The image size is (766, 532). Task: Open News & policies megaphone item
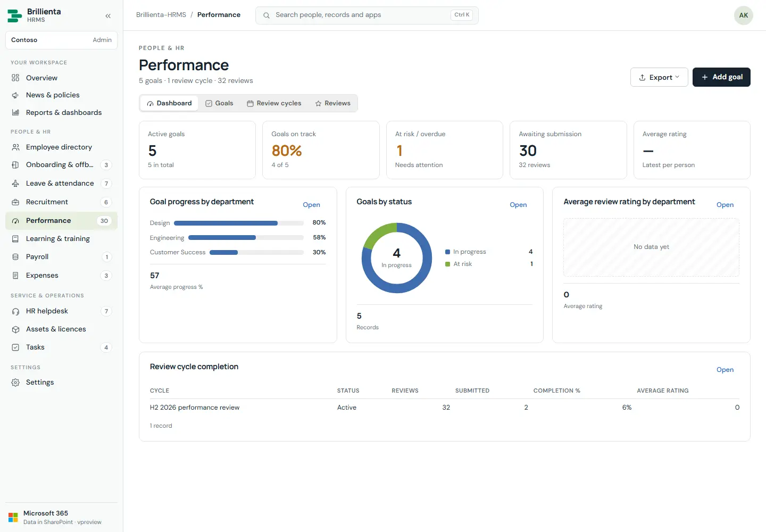click(61, 95)
